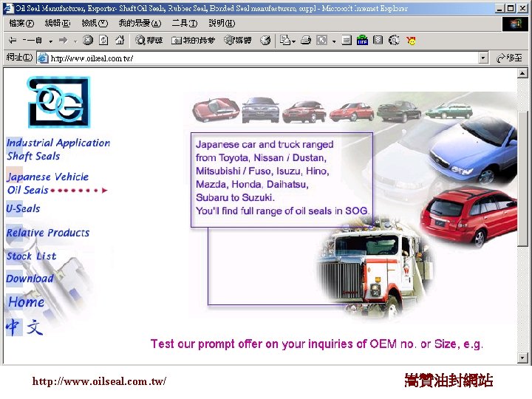Switch to Chinese via 中文 link

[24, 327]
